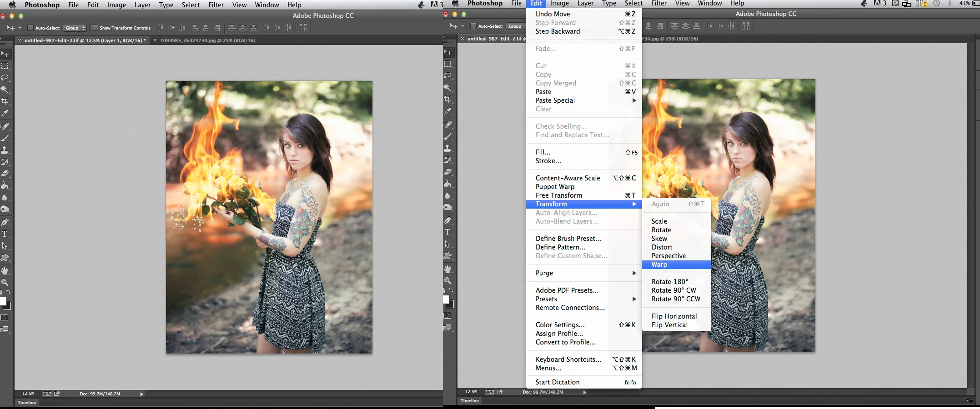
Task: Select the Eyedropper tool in left window
Action: (5, 113)
